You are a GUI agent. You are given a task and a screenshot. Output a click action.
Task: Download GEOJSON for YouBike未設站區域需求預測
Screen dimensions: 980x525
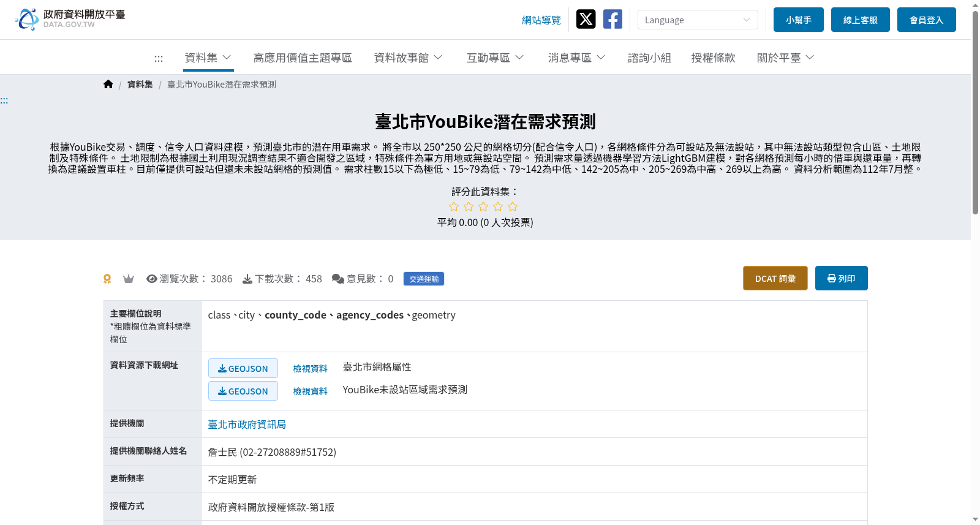click(243, 391)
